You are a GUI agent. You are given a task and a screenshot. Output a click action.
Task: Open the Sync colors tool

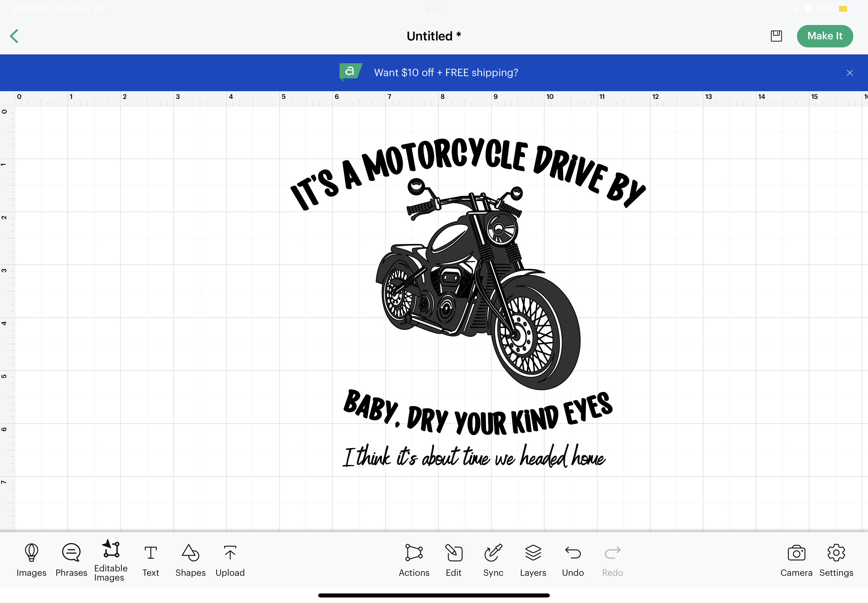click(x=493, y=561)
